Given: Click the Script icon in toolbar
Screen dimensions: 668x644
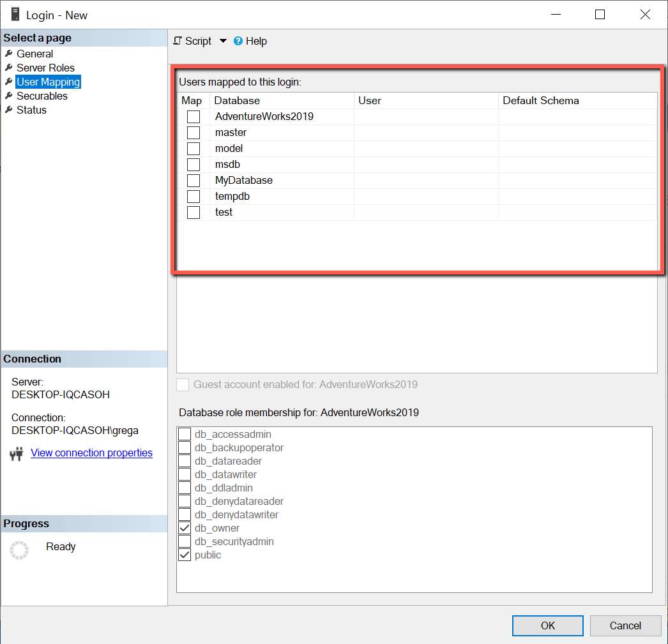Looking at the screenshot, I should point(178,41).
